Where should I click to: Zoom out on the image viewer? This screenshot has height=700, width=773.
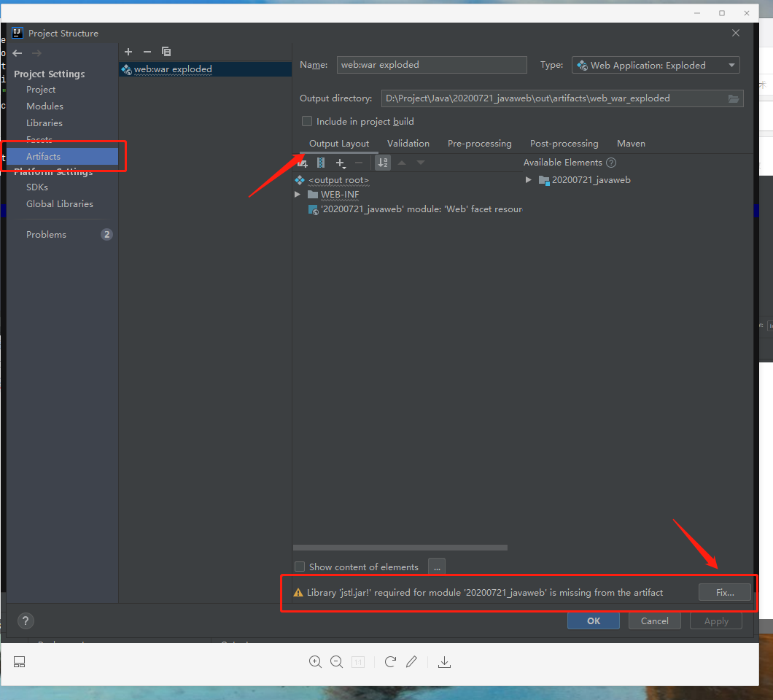(x=337, y=662)
